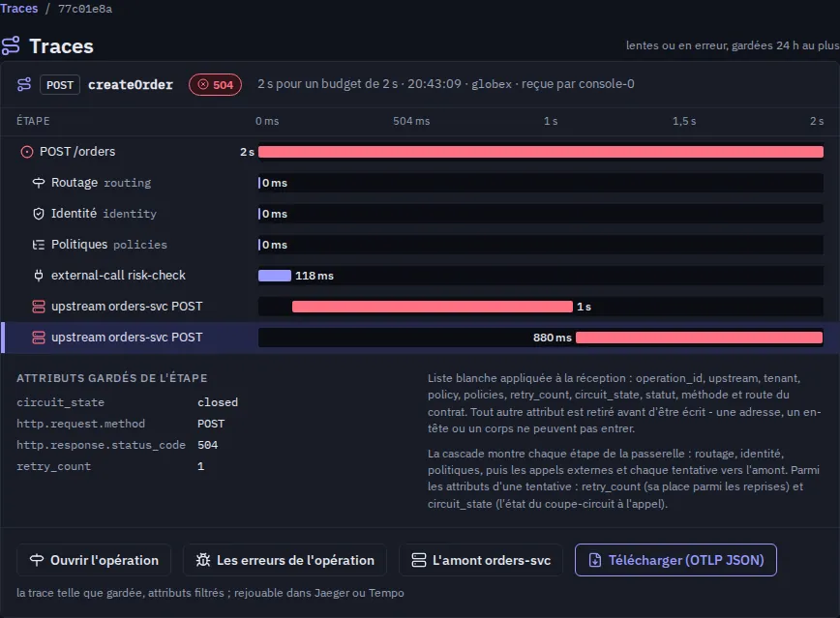Viewport: 840px width, 618px height.
Task: Click the ÉTAPE column header
Action: (33, 121)
